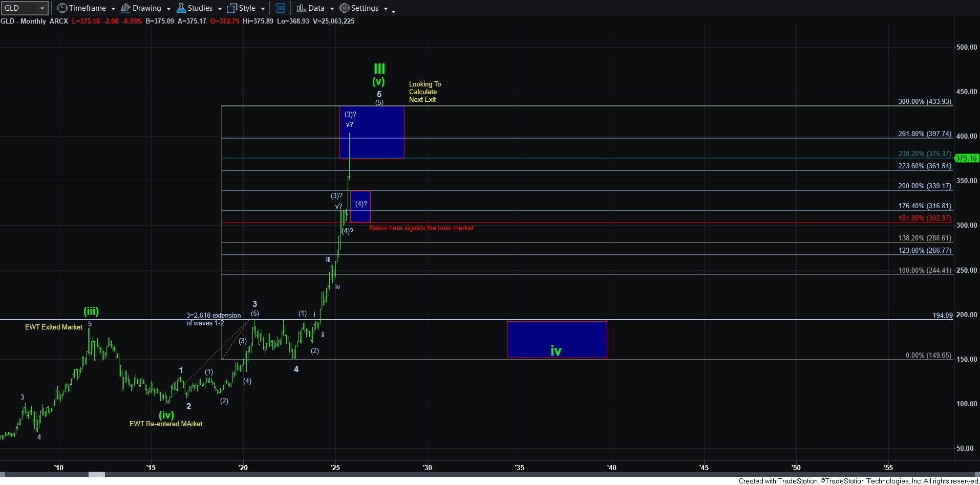
Task: Open the Style menu label
Action: [x=247, y=8]
